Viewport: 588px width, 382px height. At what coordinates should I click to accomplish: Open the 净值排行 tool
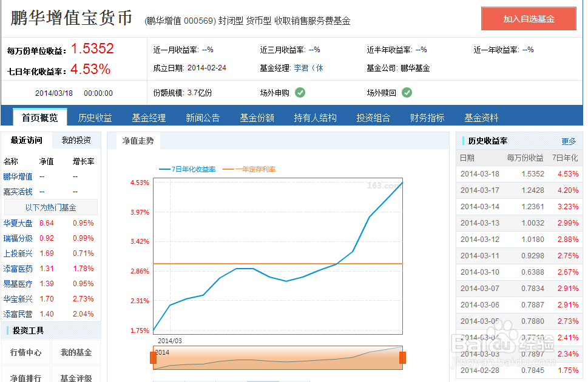pos(26,376)
